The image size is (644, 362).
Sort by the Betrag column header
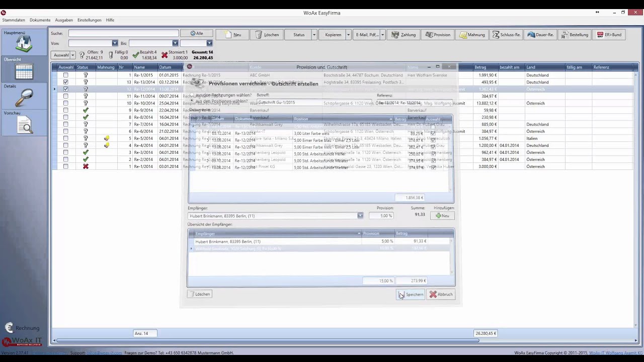tap(485, 67)
